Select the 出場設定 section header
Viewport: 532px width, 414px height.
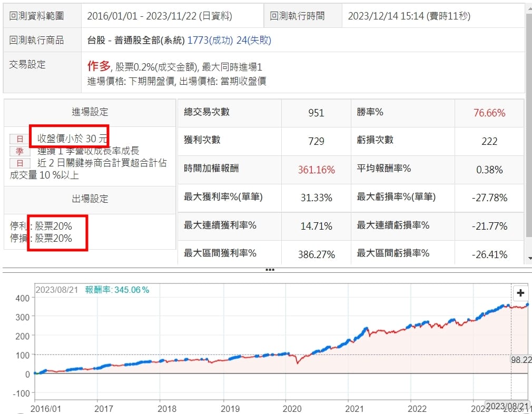90,199
